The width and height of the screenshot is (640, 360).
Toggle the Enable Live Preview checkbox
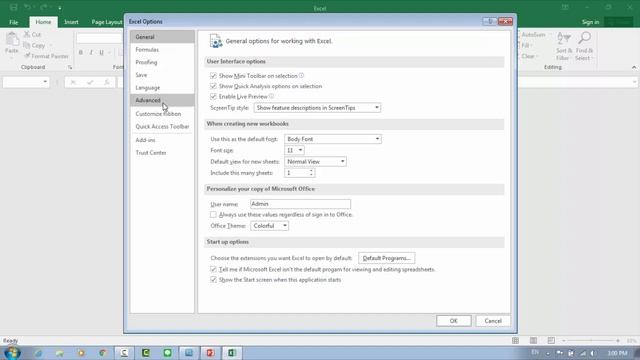tap(213, 96)
